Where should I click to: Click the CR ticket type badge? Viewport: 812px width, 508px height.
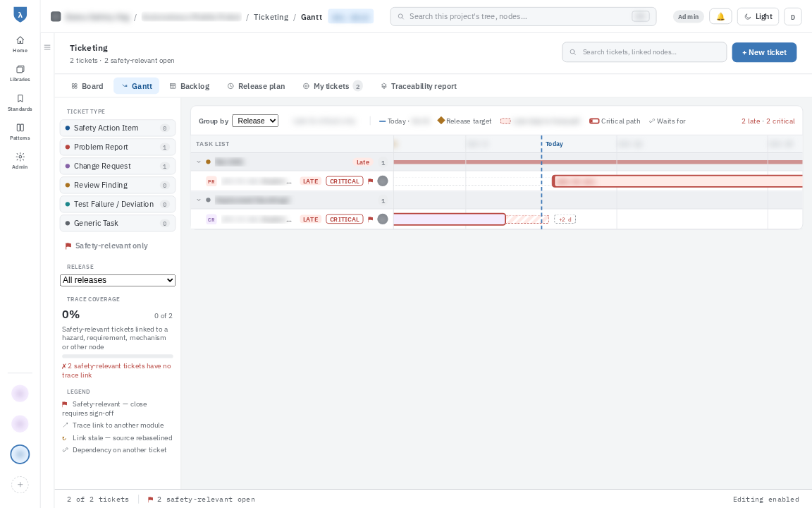(x=211, y=220)
